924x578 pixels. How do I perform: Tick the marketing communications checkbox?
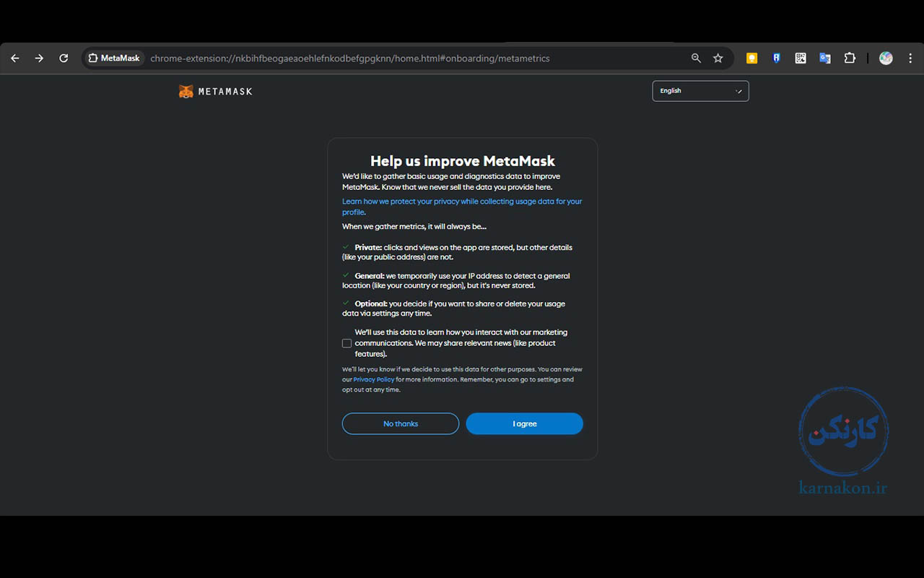346,343
